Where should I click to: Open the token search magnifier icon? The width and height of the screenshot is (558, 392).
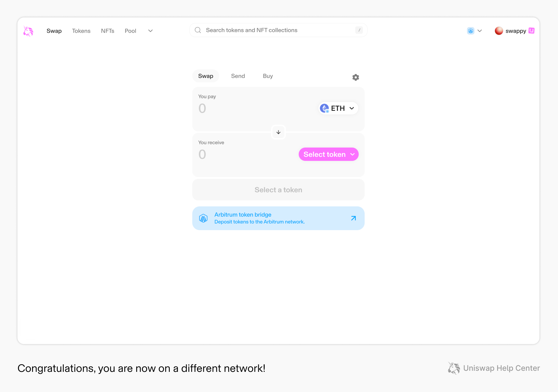pos(198,30)
